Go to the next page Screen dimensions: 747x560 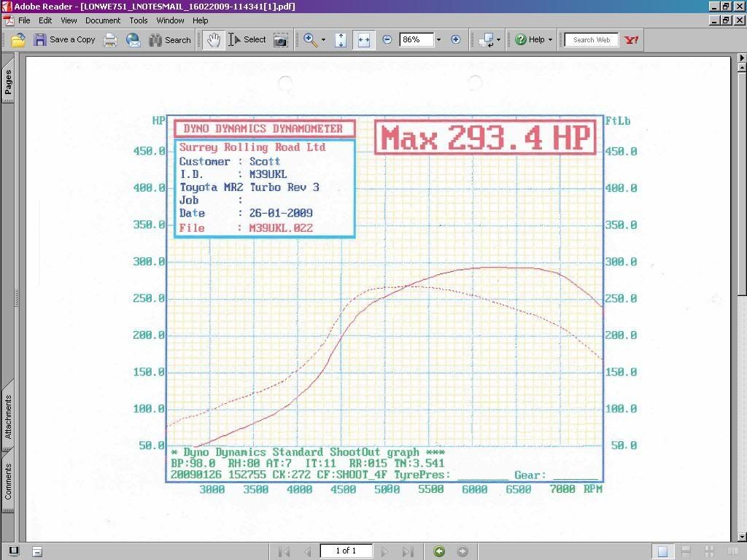[384, 551]
